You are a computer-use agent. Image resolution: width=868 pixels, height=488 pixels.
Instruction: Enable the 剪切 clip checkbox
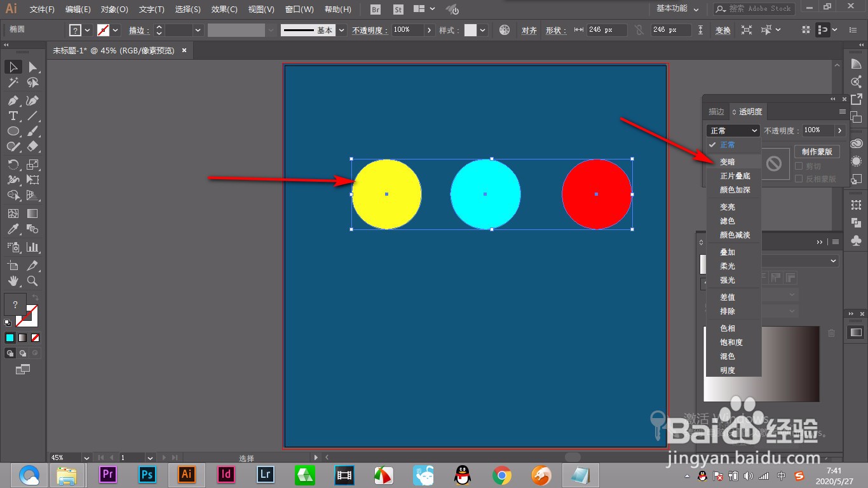(799, 166)
